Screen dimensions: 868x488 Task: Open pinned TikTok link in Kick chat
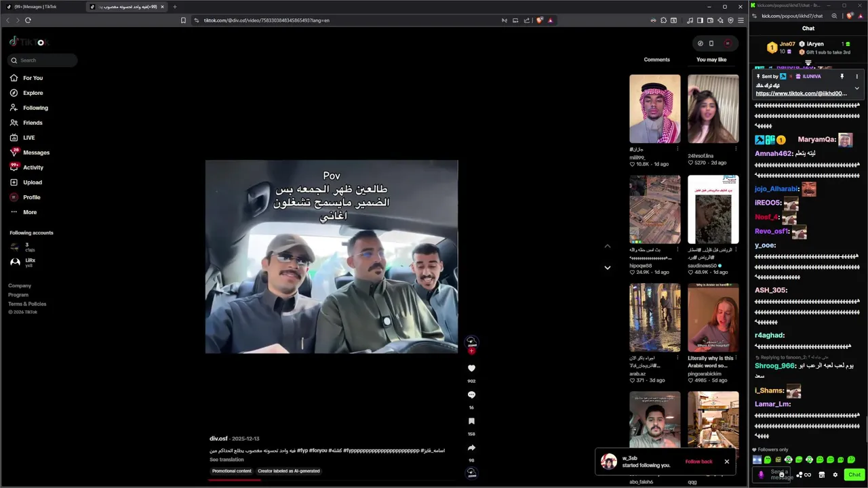pos(802,94)
